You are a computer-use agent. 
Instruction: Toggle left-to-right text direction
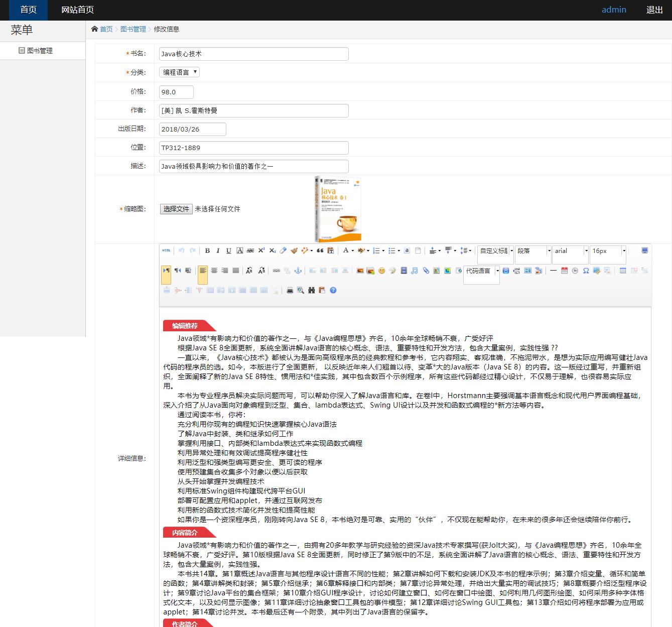[166, 271]
